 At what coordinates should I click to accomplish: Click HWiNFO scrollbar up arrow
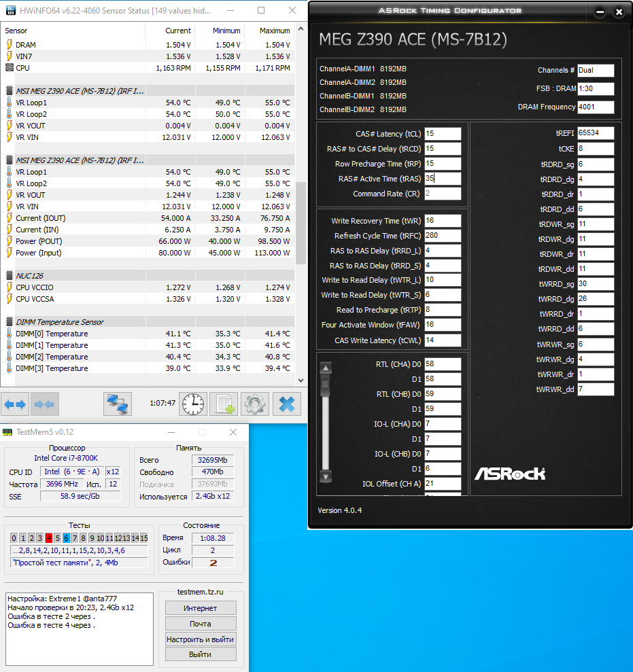[301, 29]
